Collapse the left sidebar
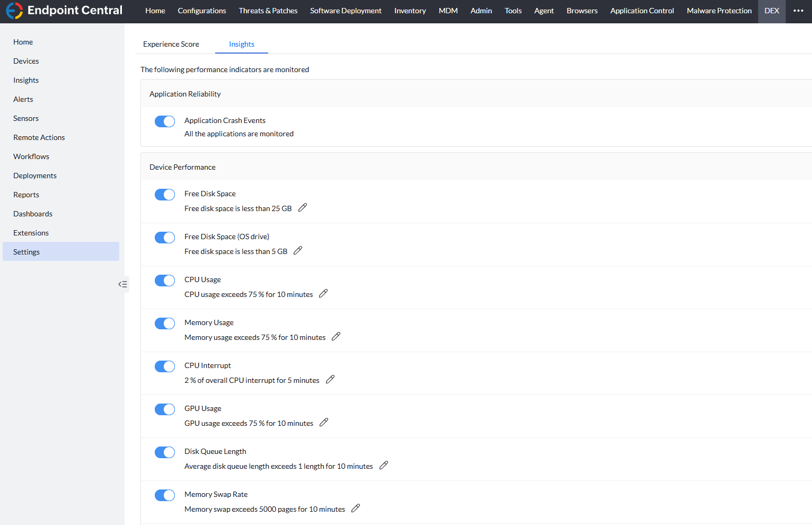The image size is (812, 525). [x=122, y=284]
